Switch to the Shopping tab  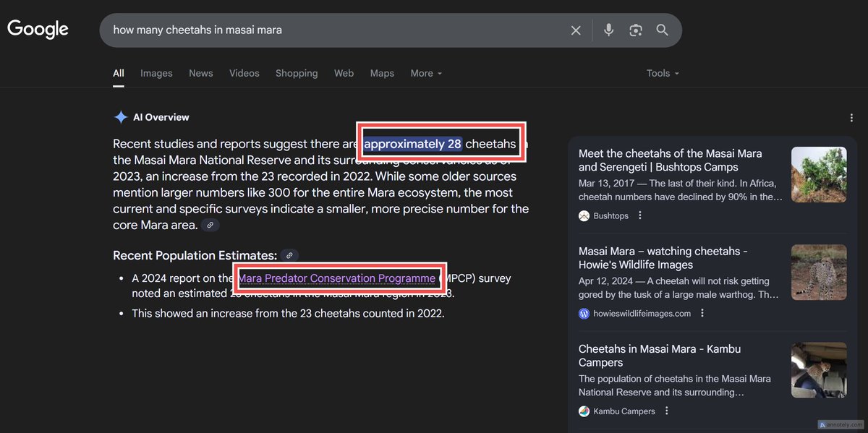297,73
